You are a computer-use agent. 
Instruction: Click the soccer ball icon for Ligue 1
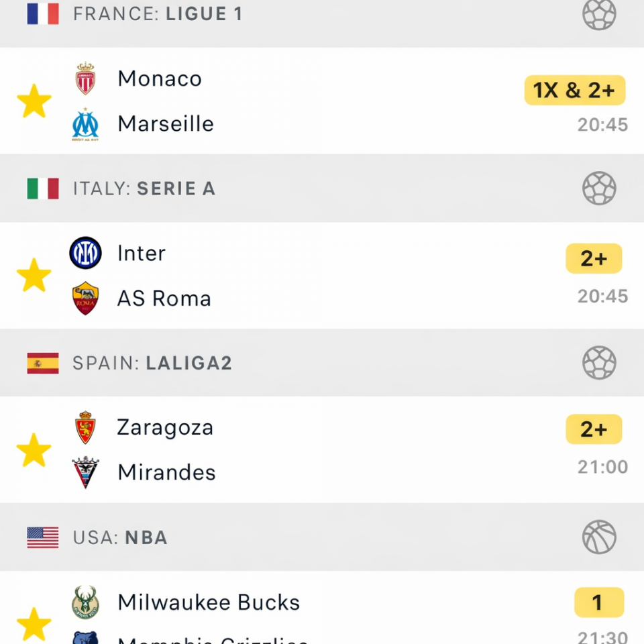[x=599, y=14]
